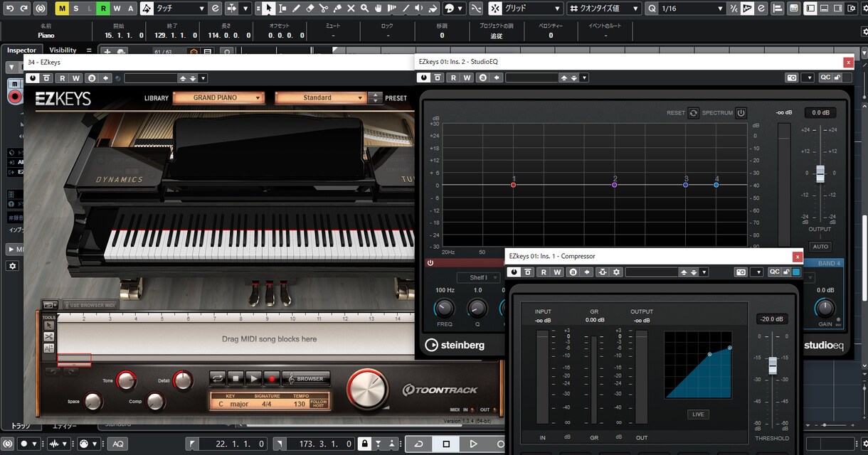
Task: Click the Record button in EZkeys transport
Action: 271,378
